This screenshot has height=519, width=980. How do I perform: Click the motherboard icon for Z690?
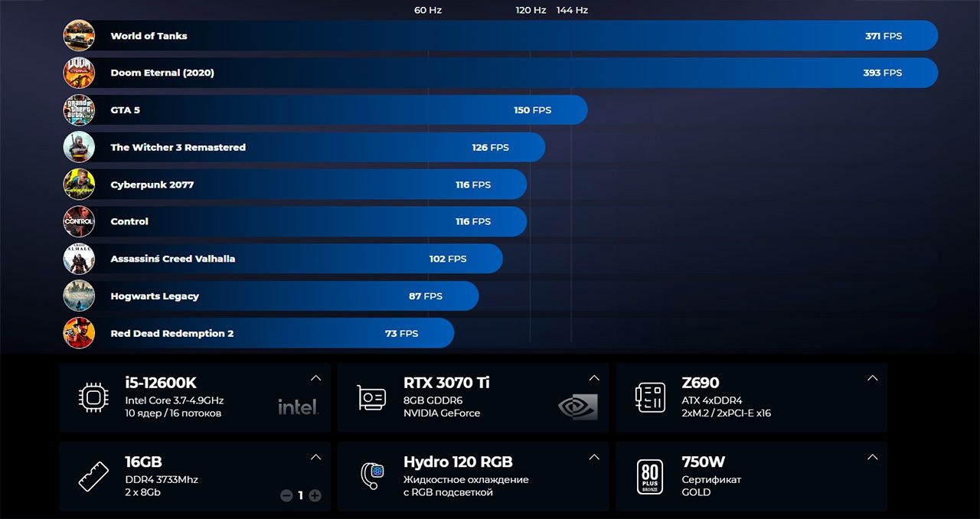[650, 397]
